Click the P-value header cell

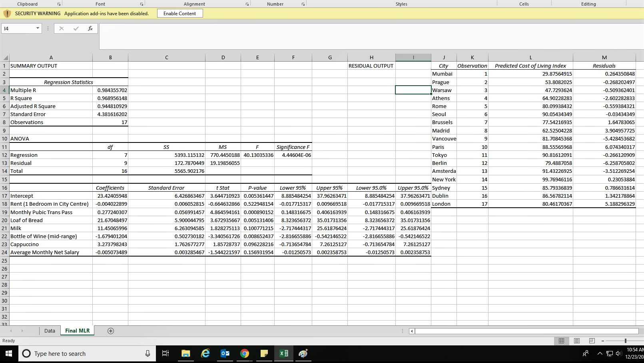tap(257, 188)
